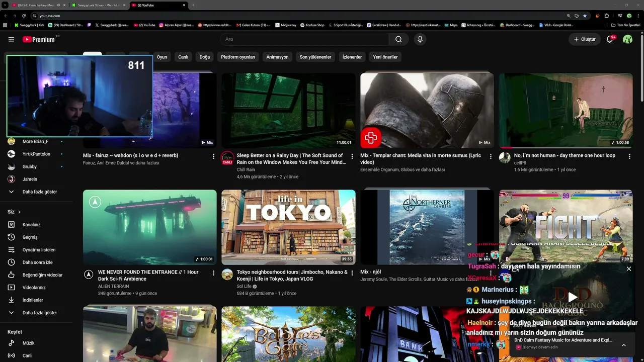The width and height of the screenshot is (644, 362).
Task: Open options for the fairuz wahdon mix
Action: (214, 156)
